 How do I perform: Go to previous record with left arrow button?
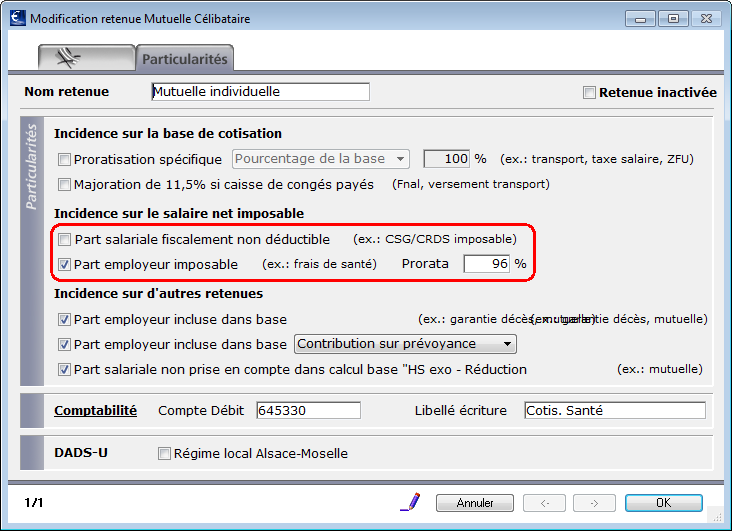[x=544, y=503]
